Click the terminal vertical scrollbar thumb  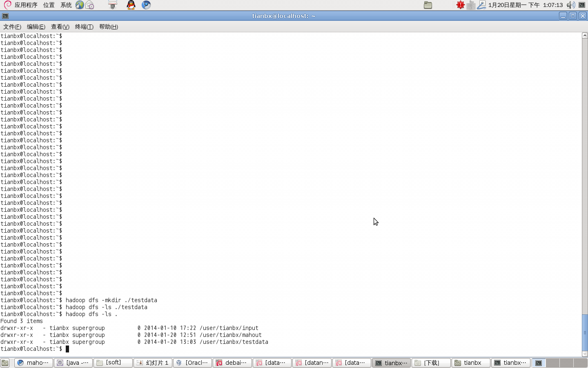click(x=585, y=332)
